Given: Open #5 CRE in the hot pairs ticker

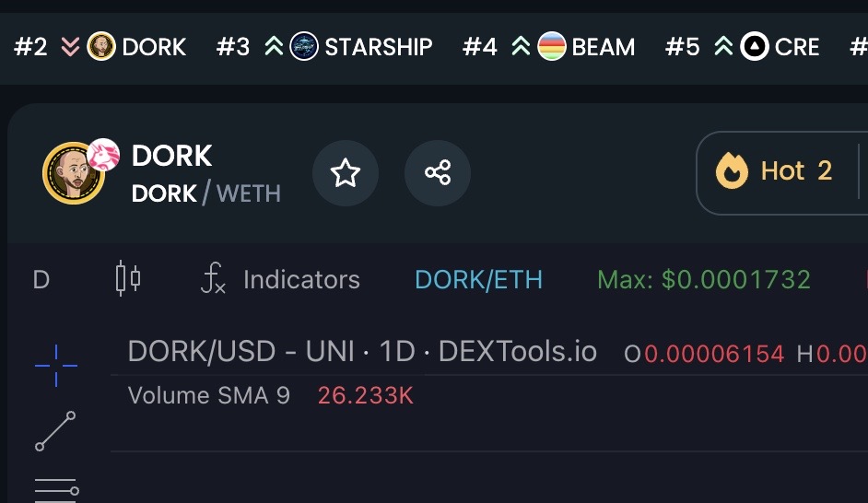Looking at the screenshot, I should [743, 46].
